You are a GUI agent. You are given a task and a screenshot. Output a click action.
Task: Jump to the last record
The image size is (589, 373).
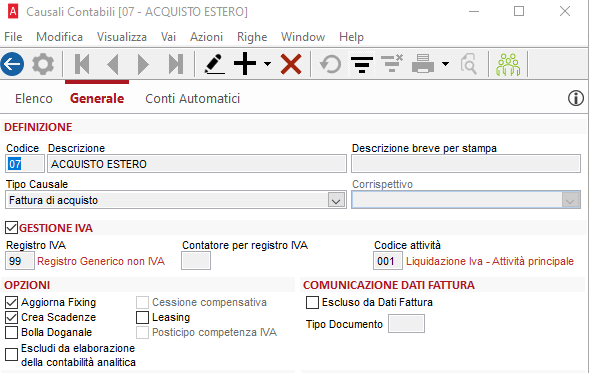coord(175,64)
